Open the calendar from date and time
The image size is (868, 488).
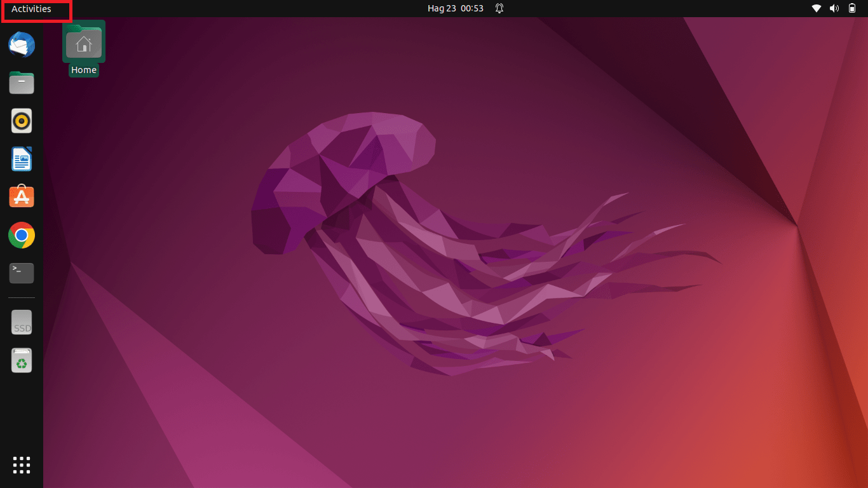click(x=455, y=9)
